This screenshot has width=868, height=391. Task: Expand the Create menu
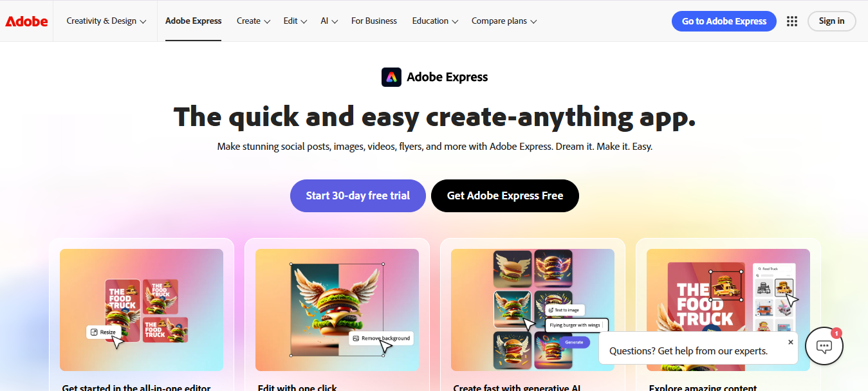[x=254, y=21]
